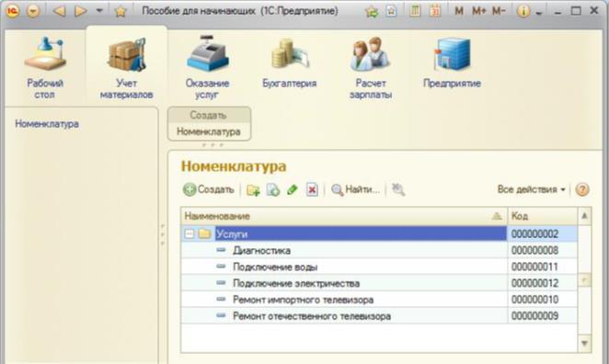Viewport: 609px width, 364px height.
Task: Mark item for deletion red X icon
Action: click(312, 189)
